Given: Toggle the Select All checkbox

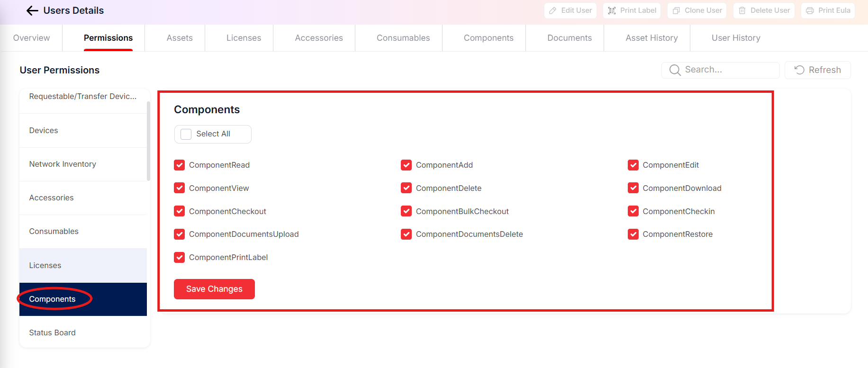Looking at the screenshot, I should [186, 134].
